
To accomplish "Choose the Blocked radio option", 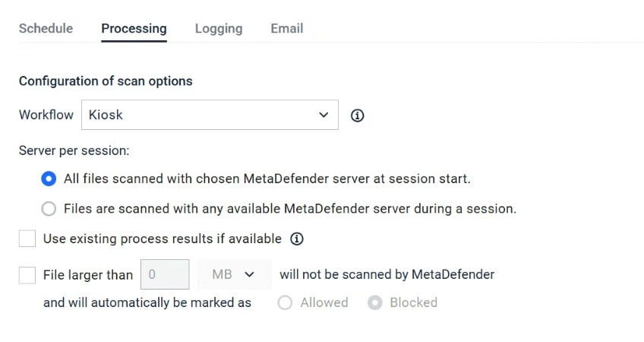I will [374, 303].
